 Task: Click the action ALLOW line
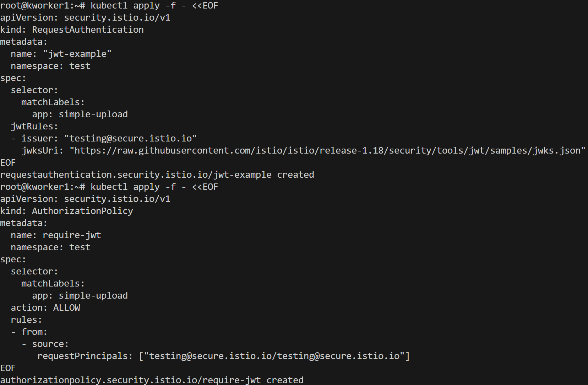click(45, 308)
